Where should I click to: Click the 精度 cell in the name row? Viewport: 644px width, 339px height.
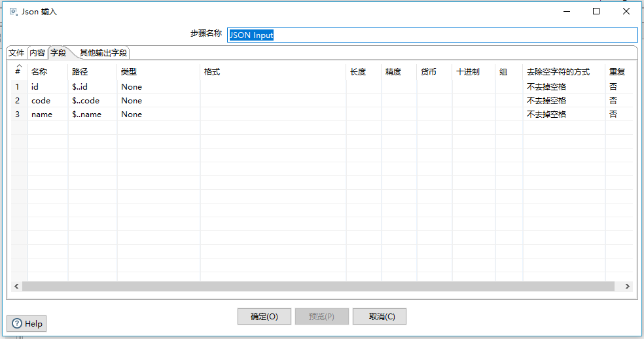click(399, 115)
